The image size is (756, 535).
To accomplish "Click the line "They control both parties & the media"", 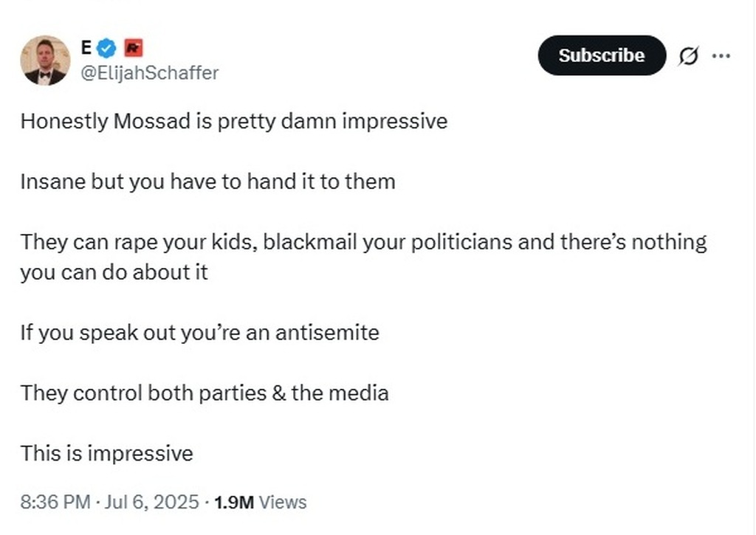I will tap(204, 393).
